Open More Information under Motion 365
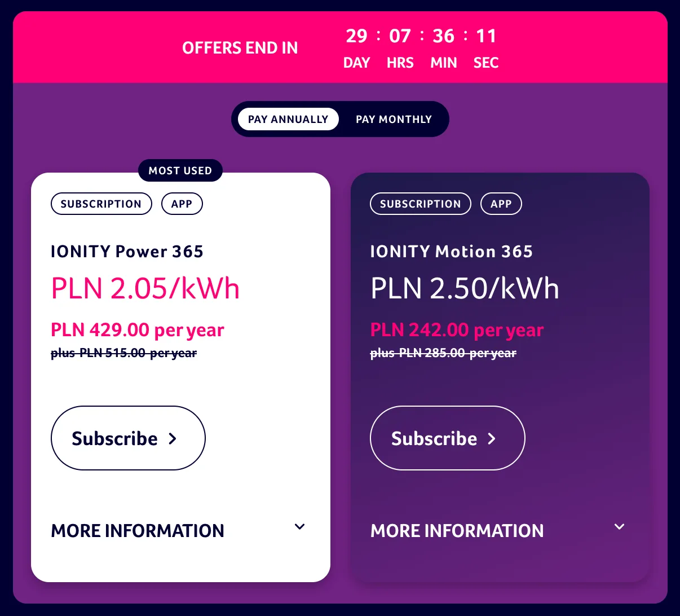 tap(457, 531)
